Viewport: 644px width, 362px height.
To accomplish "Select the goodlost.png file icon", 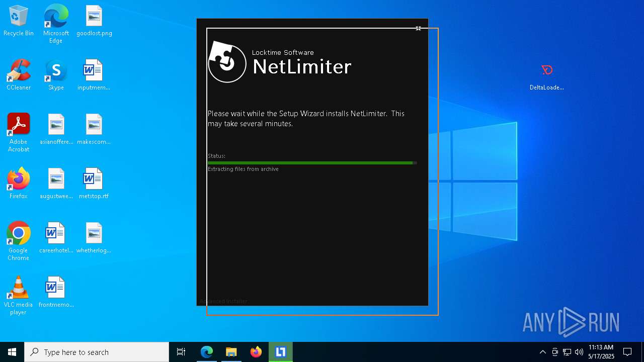I will click(94, 21).
